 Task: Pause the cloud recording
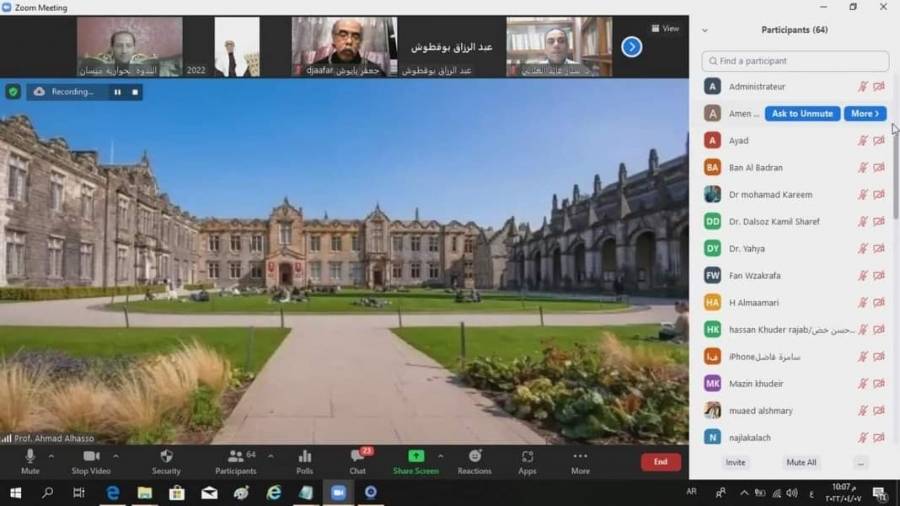[x=118, y=92]
